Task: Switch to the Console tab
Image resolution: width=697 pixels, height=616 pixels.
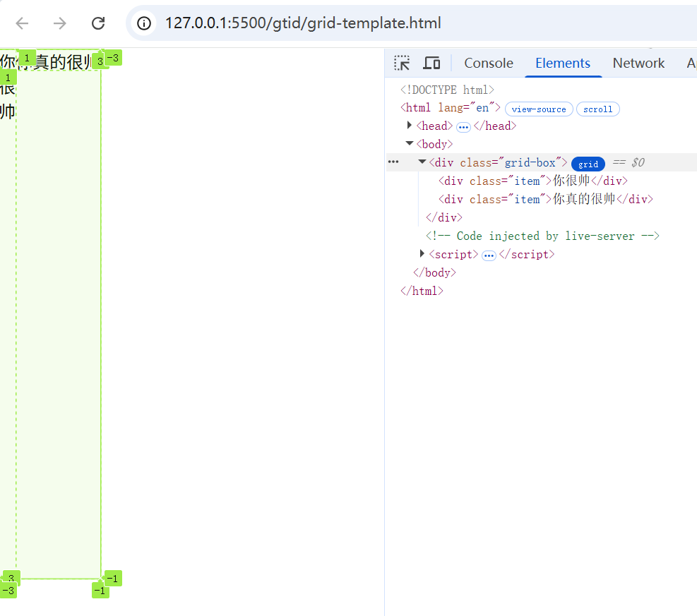Action: [x=489, y=63]
